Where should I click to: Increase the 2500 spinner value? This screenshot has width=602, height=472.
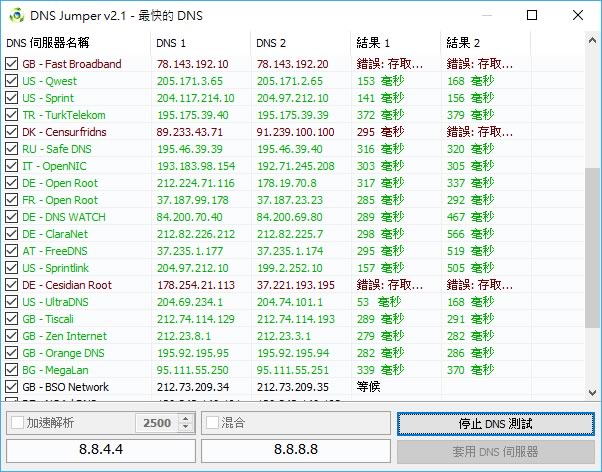click(186, 419)
